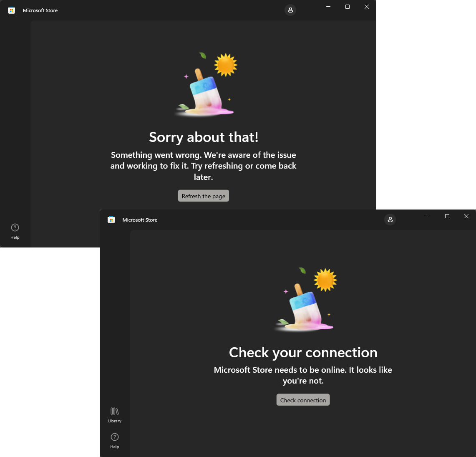Screen dimensions: 476x457
Task: Maximize the lower Microsoft Store window
Action: click(447, 216)
